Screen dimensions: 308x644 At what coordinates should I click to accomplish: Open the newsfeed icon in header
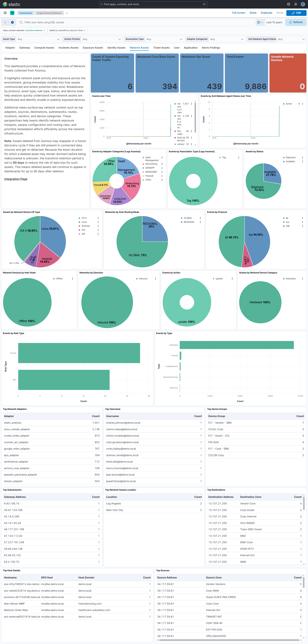pos(296,4)
